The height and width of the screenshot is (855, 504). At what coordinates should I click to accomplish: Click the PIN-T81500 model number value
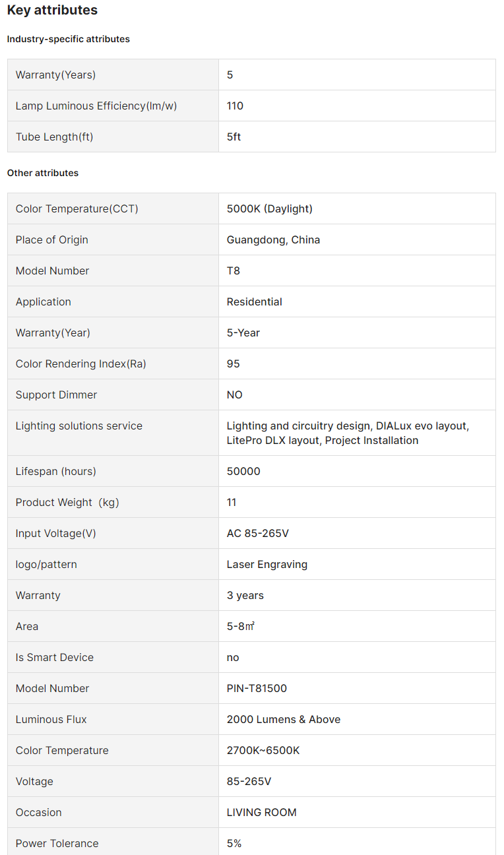pos(257,688)
